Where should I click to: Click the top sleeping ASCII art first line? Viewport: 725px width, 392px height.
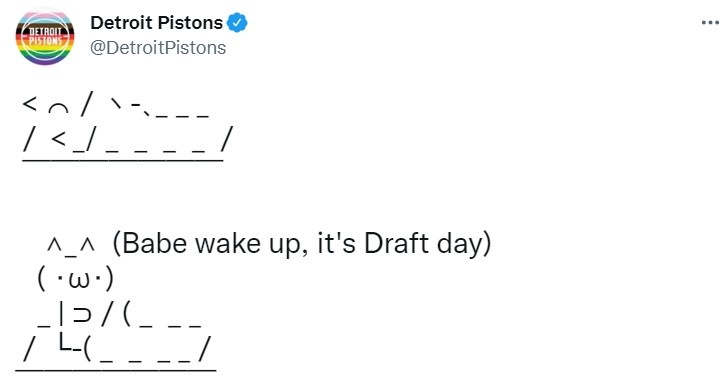coord(116,105)
